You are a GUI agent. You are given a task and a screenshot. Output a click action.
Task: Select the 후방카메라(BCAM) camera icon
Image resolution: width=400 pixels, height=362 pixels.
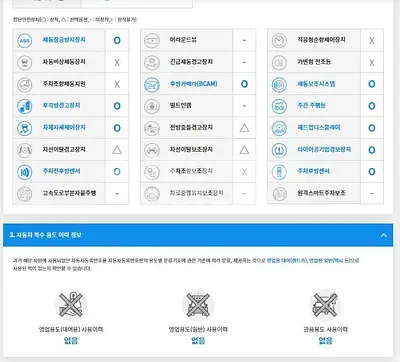[152, 84]
